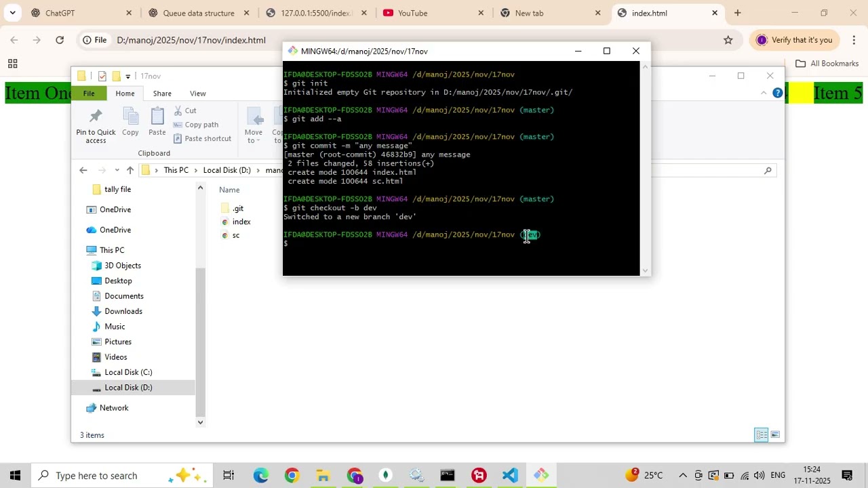Open recent locations dropdown in Explorer

[117, 170]
